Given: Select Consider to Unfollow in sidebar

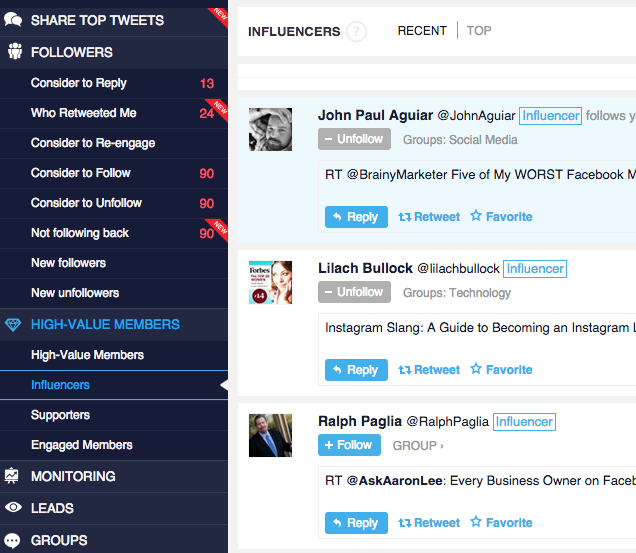Looking at the screenshot, I should pyautogui.click(x=114, y=203).
